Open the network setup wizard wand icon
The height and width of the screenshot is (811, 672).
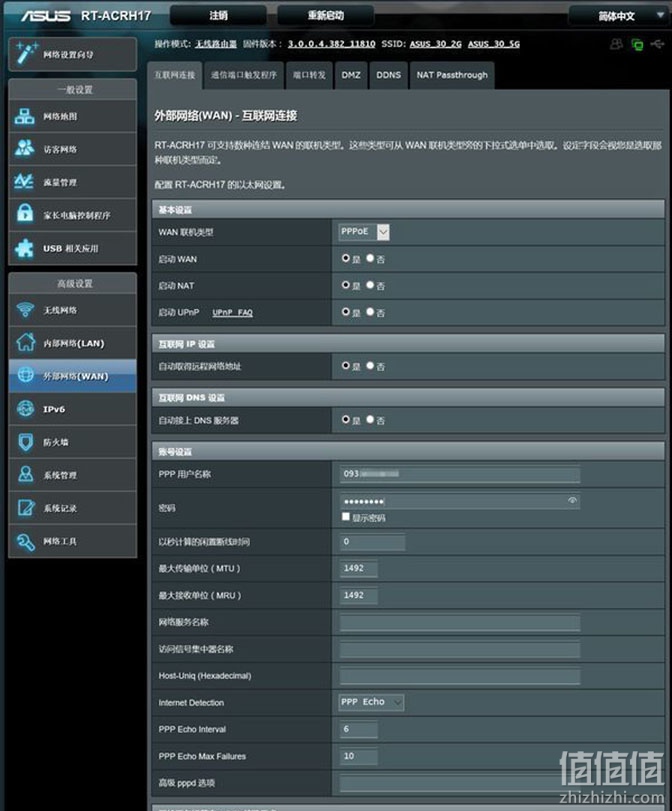point(26,53)
